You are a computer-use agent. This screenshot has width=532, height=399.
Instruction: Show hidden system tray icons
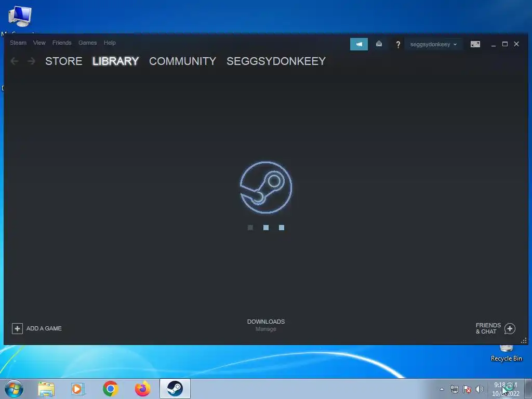coord(442,389)
